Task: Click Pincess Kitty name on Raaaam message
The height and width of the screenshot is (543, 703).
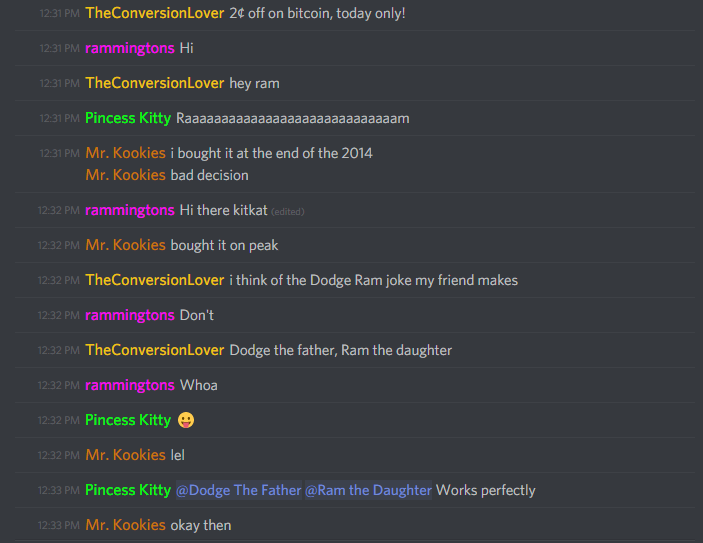Action: [x=128, y=118]
